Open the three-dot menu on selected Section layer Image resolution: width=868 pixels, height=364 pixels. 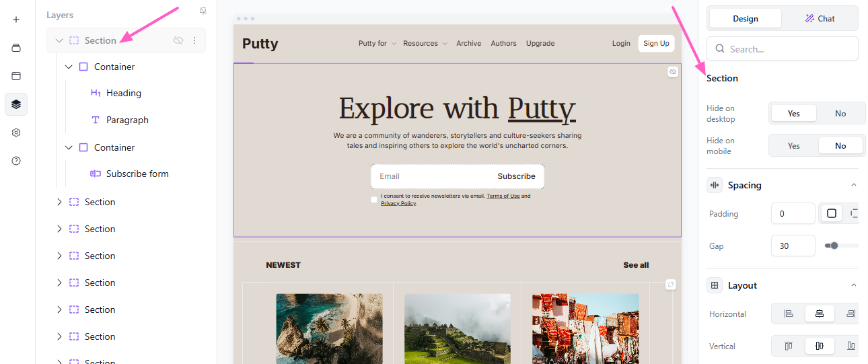pos(194,40)
